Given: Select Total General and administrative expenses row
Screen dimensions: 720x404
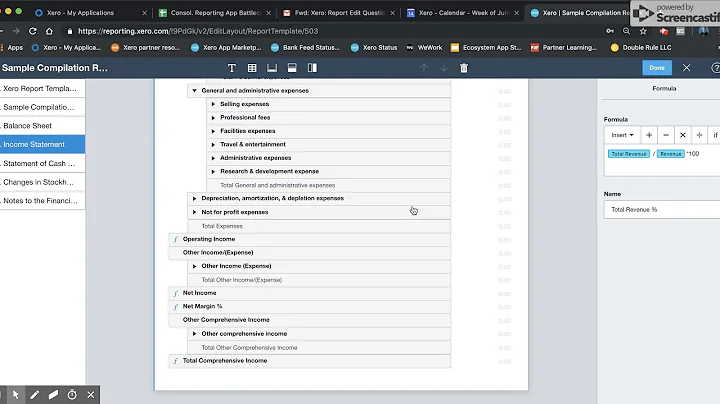Looking at the screenshot, I should point(328,185).
